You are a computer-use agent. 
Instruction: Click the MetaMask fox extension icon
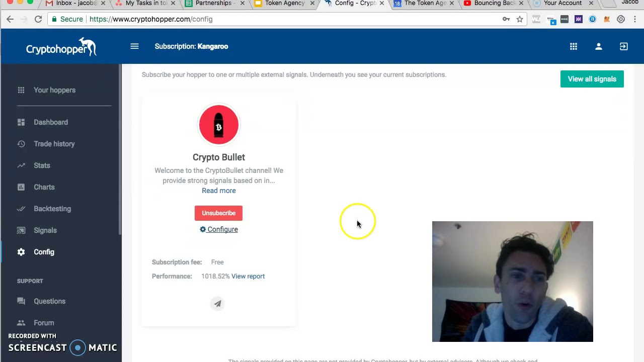(x=607, y=19)
